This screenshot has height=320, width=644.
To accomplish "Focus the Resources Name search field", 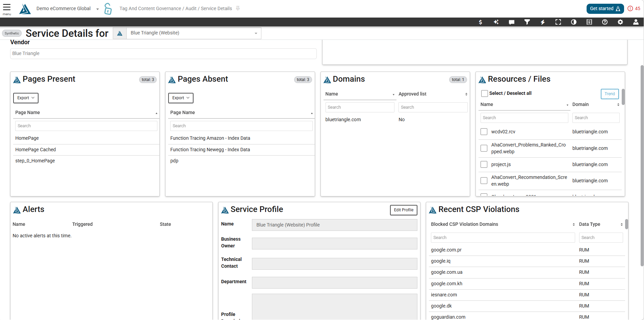I will click(x=524, y=118).
